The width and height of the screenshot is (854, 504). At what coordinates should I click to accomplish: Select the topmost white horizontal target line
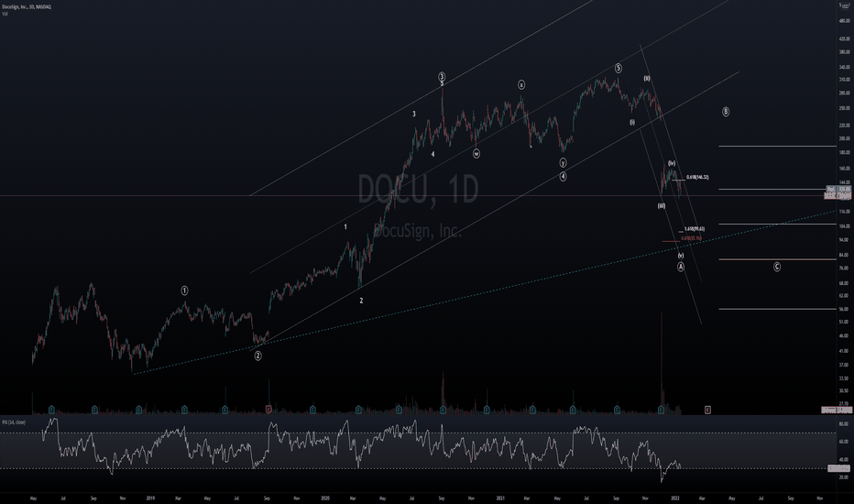pyautogui.click(x=777, y=146)
